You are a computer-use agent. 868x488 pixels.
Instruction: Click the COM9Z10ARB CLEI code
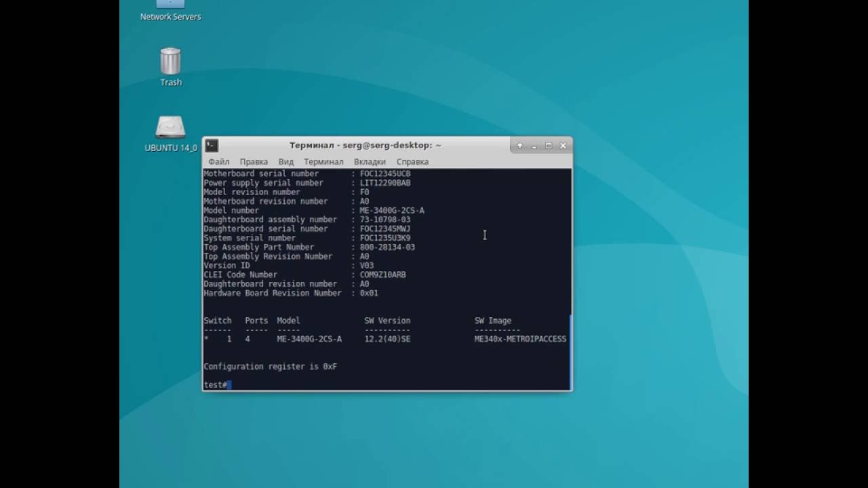382,274
